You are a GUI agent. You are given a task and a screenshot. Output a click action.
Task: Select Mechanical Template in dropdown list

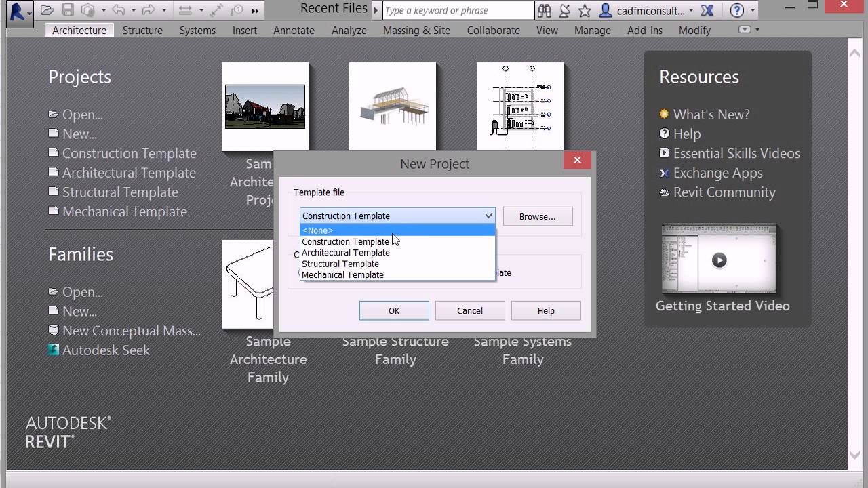[398, 274]
